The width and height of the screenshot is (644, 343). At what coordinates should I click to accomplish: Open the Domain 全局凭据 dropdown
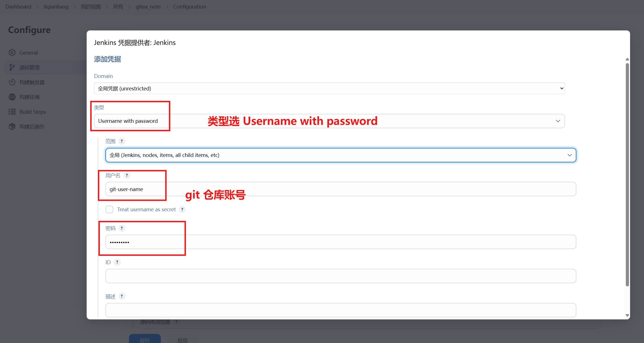(x=329, y=88)
